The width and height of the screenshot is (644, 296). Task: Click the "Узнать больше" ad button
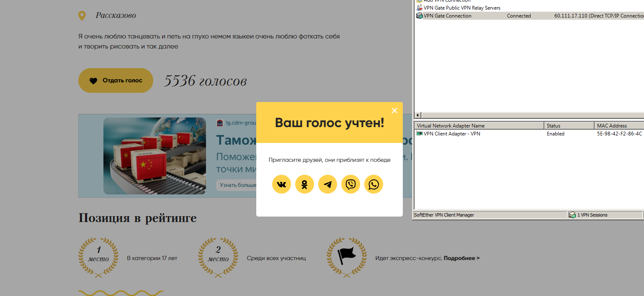(x=237, y=185)
